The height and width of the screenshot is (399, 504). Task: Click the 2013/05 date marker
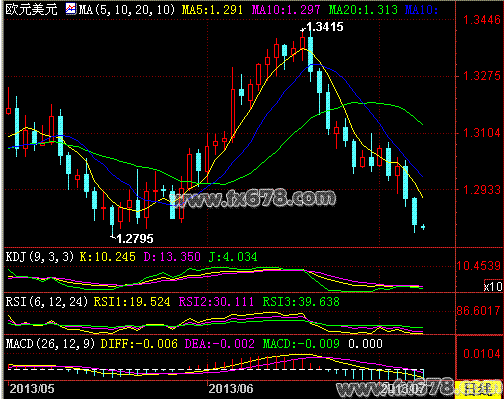(32, 389)
